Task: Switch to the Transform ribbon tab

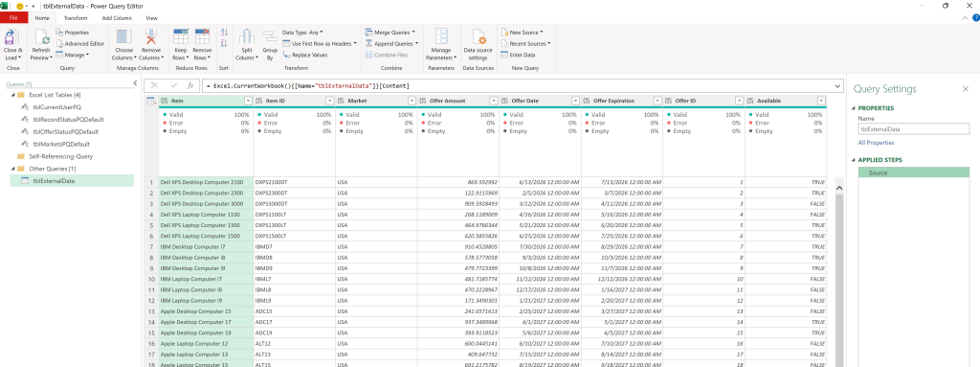Action: [x=76, y=18]
